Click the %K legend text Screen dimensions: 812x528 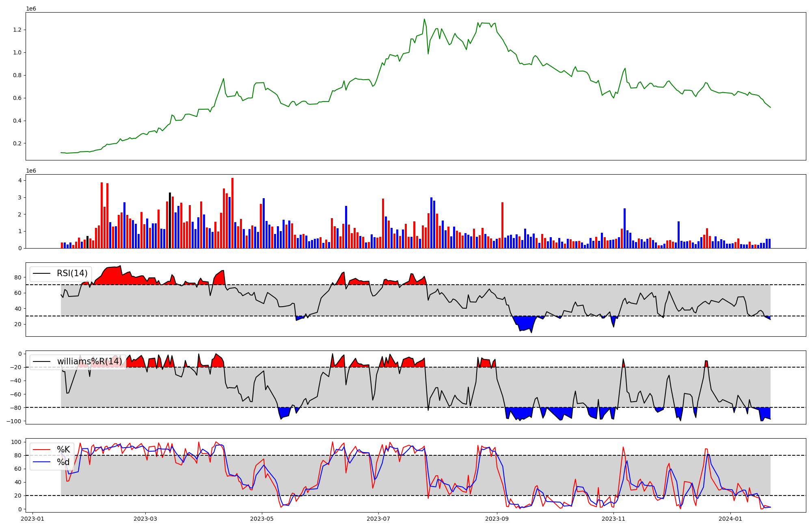(63, 450)
